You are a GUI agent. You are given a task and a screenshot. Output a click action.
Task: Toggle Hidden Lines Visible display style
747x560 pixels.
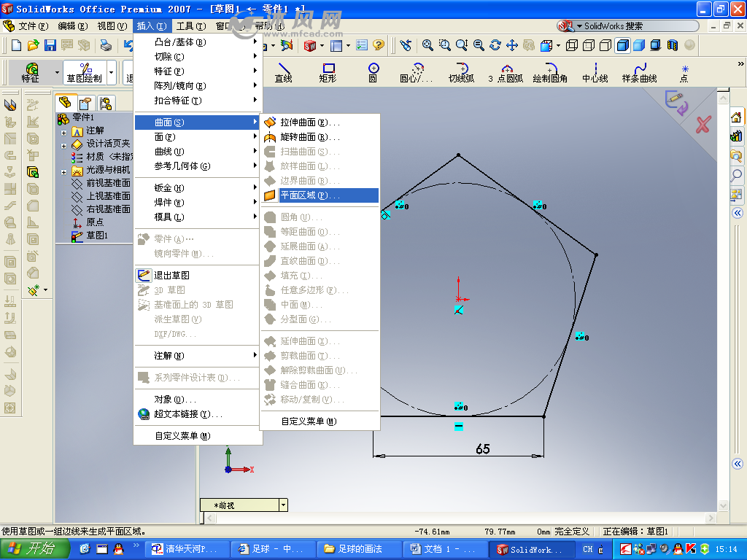point(589,45)
